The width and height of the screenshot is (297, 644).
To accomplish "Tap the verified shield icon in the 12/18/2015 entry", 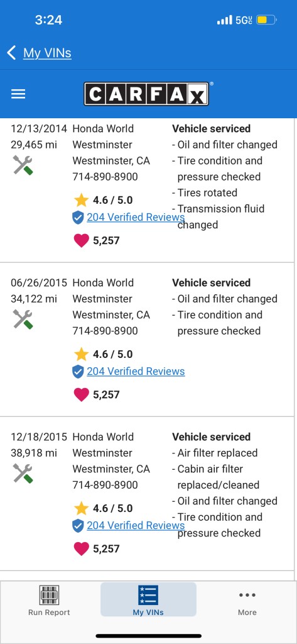I will point(78,526).
